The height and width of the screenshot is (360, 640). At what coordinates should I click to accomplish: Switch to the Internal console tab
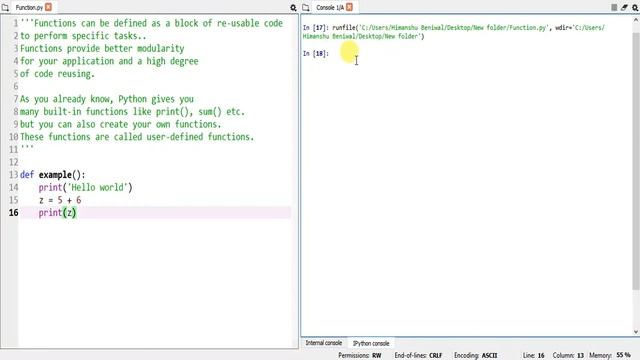point(324,343)
